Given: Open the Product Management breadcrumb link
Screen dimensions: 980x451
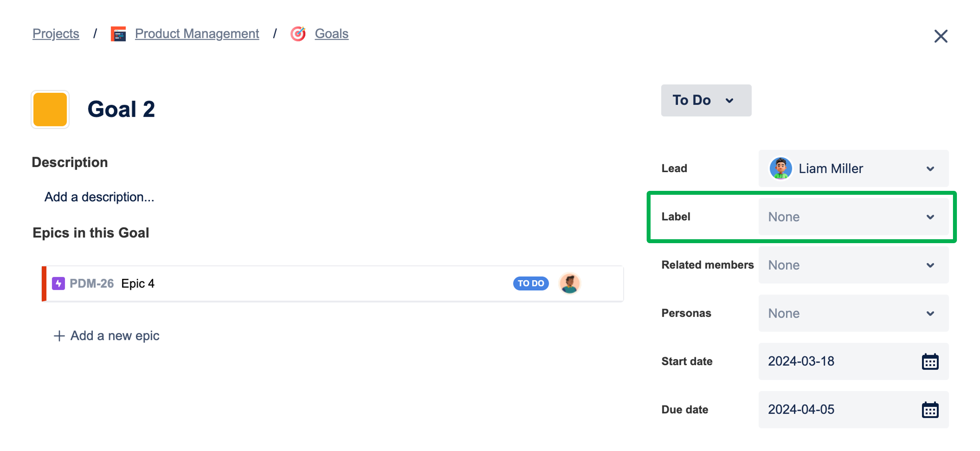Looking at the screenshot, I should (x=197, y=34).
